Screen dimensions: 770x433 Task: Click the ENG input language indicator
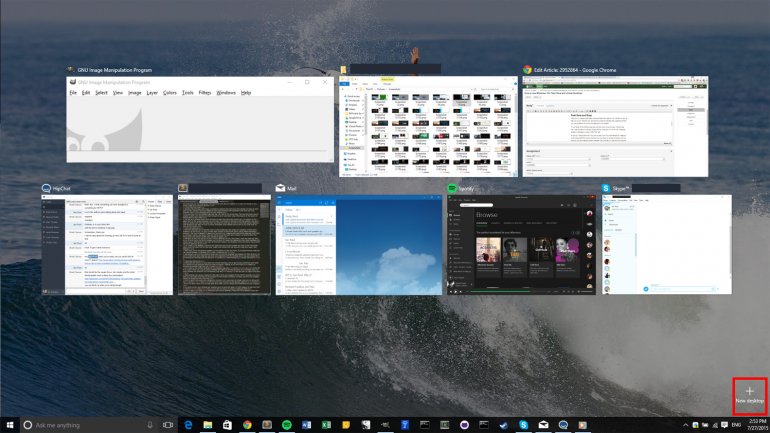[736, 425]
